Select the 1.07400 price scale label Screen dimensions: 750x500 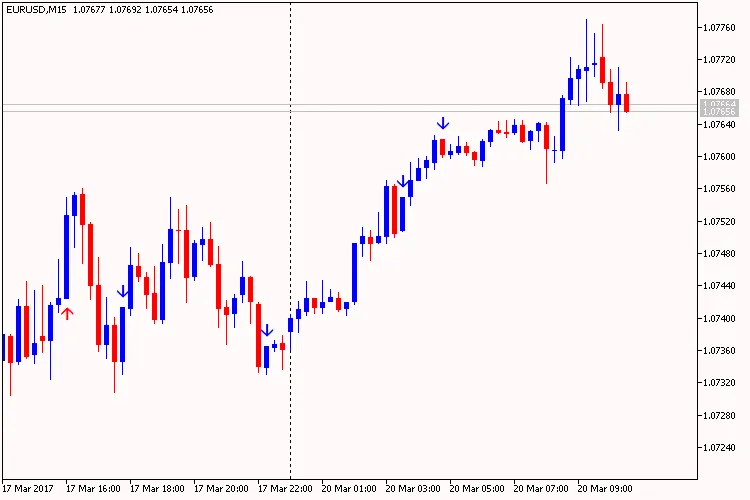[x=720, y=319]
